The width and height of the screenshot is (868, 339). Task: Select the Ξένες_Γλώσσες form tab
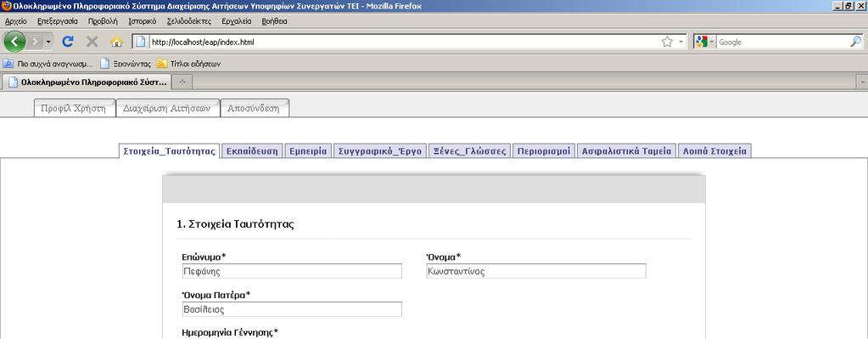pos(469,150)
